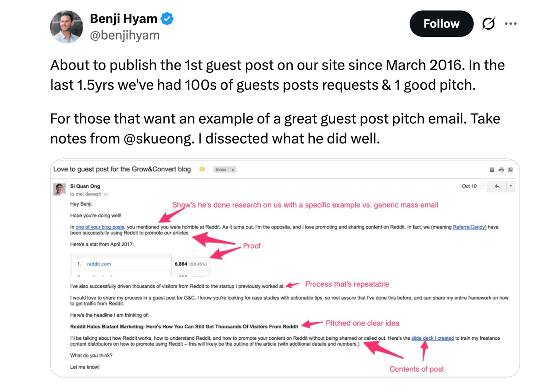Viewport: 551px width, 392px height.
Task: Click the muted/block icon next to Follow
Action: pos(488,23)
